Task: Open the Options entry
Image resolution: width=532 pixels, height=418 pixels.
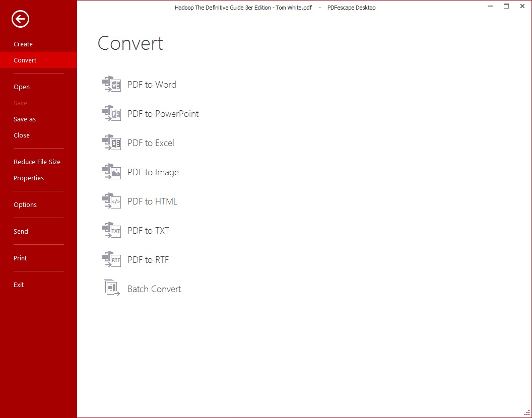Action: 38,204
